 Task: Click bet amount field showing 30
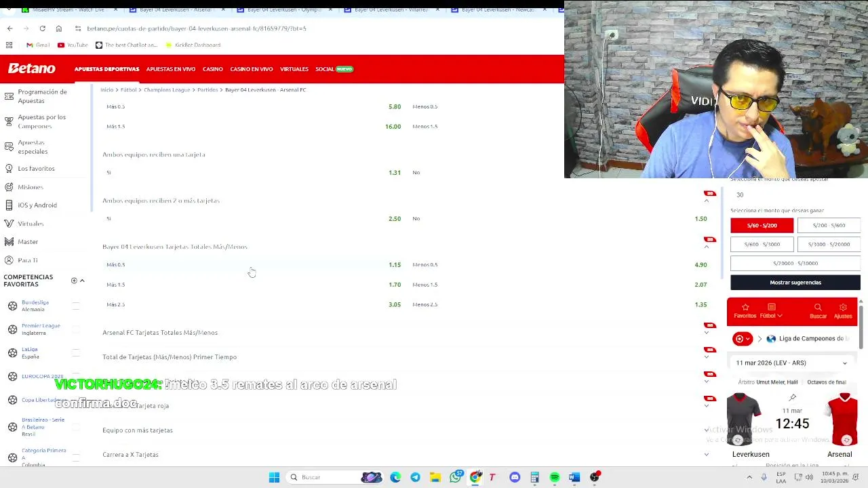(x=795, y=195)
